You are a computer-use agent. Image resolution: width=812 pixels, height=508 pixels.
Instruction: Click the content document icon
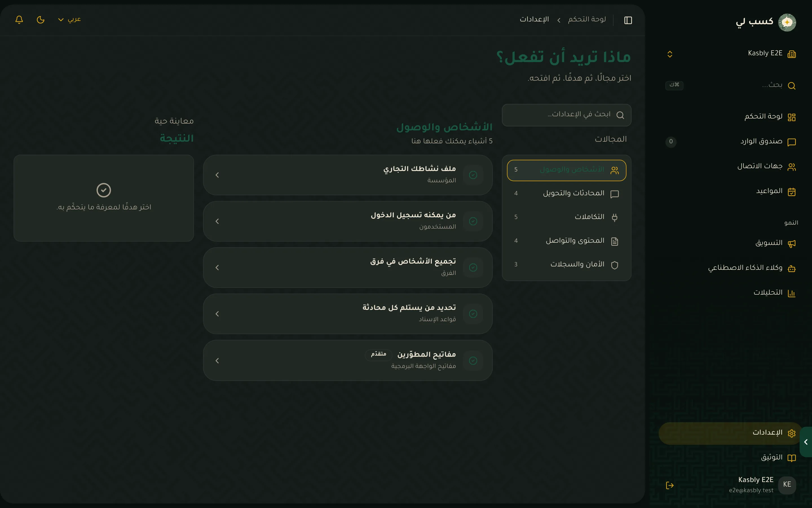tap(614, 241)
